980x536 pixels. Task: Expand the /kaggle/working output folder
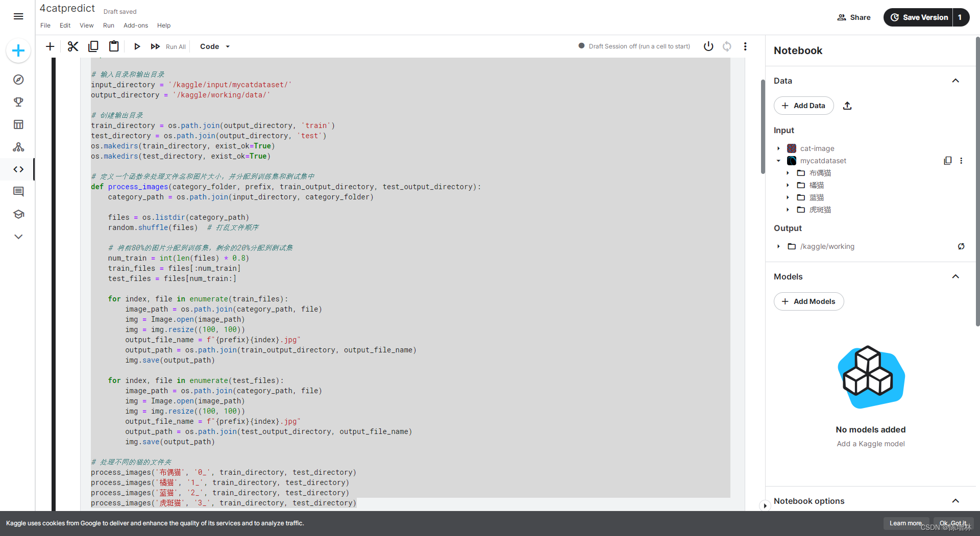coord(778,246)
